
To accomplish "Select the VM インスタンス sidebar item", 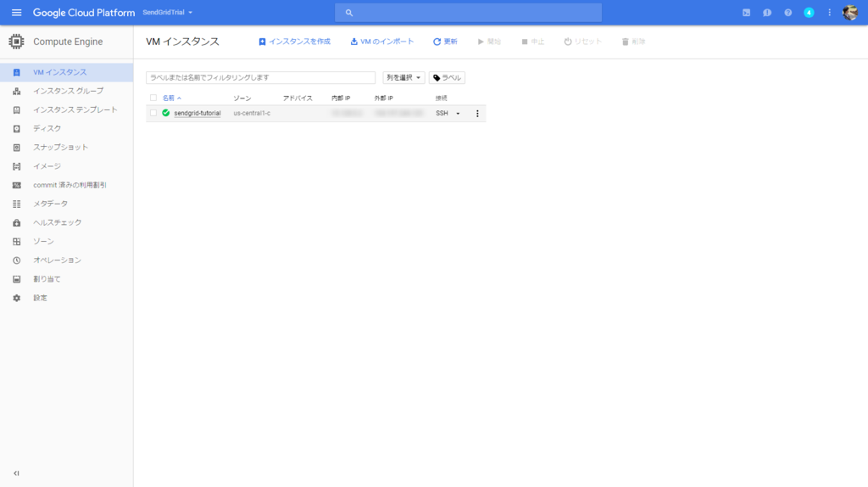I will tap(66, 72).
